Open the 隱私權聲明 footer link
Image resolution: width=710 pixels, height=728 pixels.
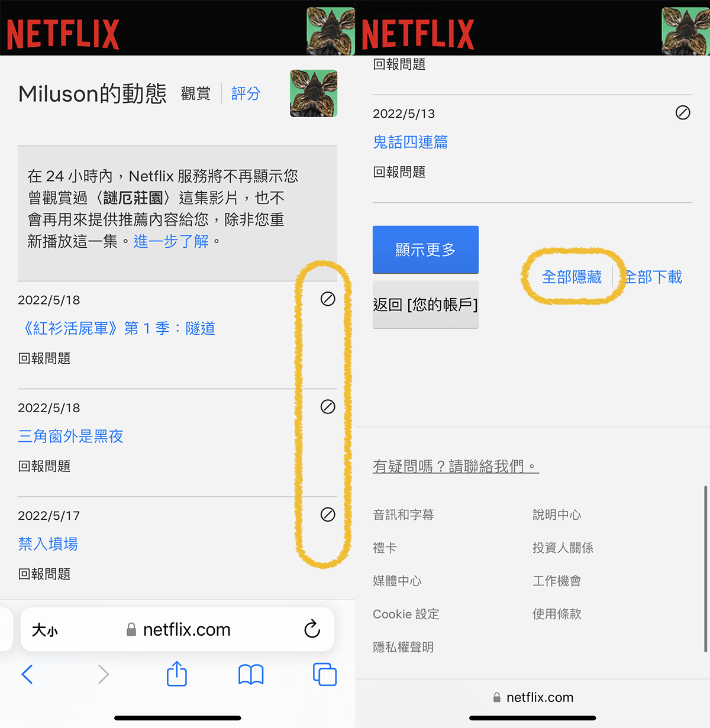(404, 647)
